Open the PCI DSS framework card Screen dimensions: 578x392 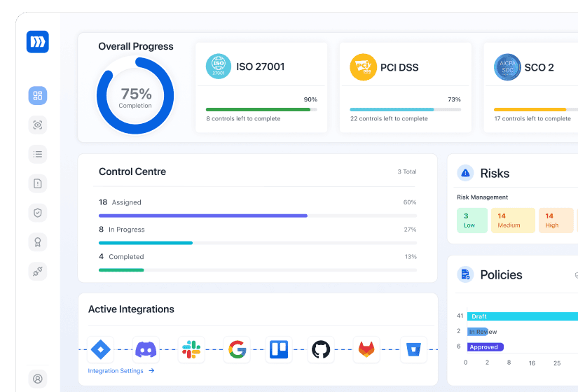point(405,87)
